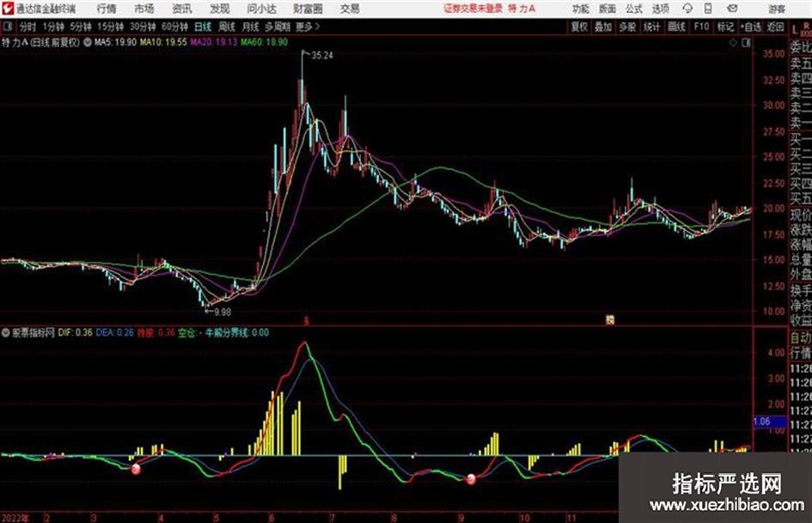
Task: Click the 通达信 red app logo
Action: pyautogui.click(x=7, y=9)
